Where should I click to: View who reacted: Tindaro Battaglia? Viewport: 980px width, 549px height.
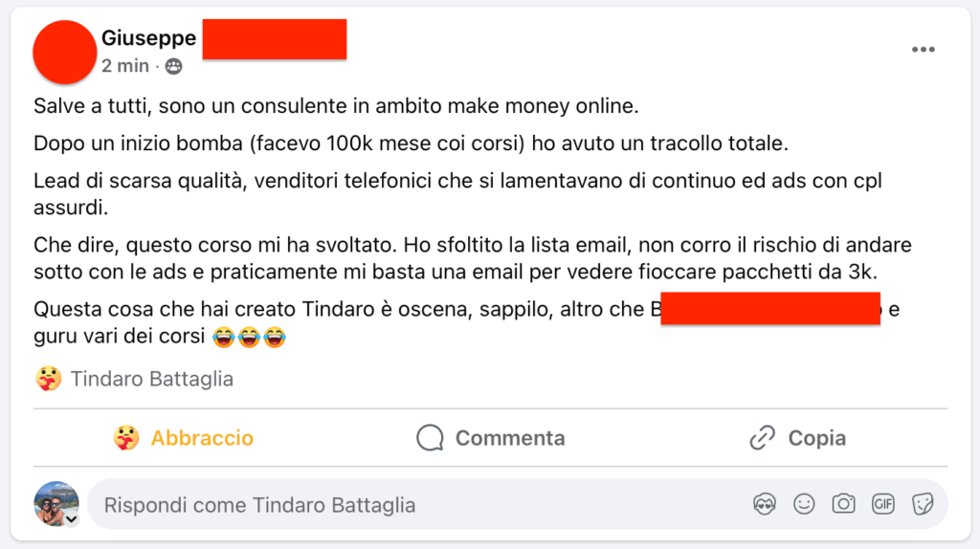(152, 379)
